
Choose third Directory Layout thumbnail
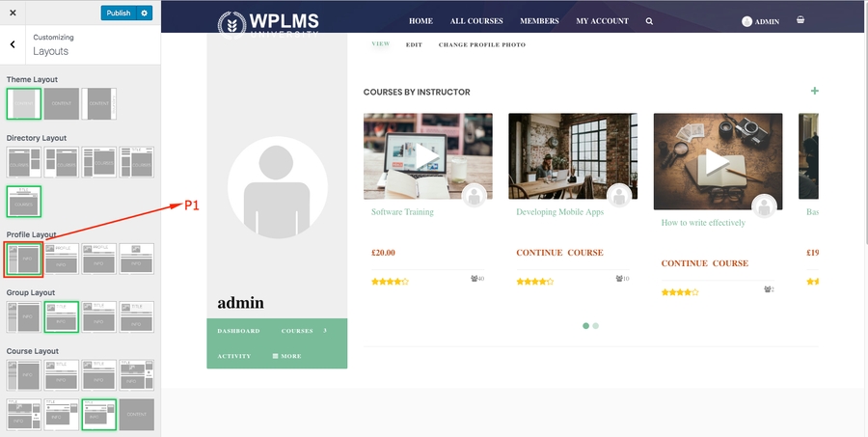99,162
